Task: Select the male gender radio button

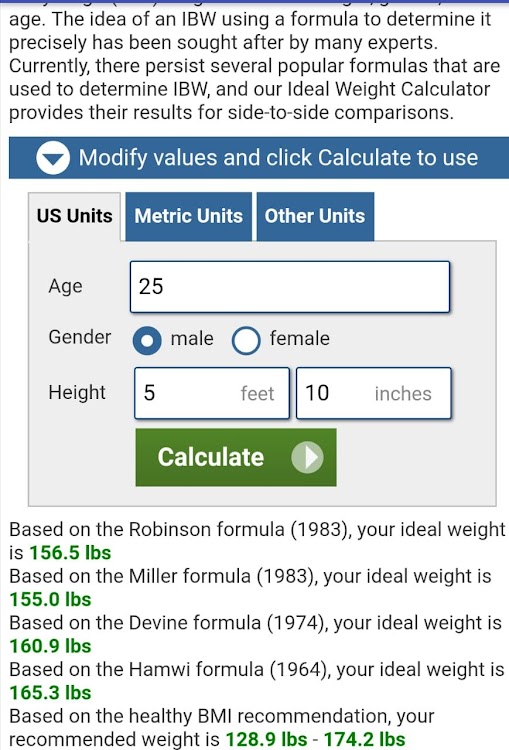Action: pos(147,340)
